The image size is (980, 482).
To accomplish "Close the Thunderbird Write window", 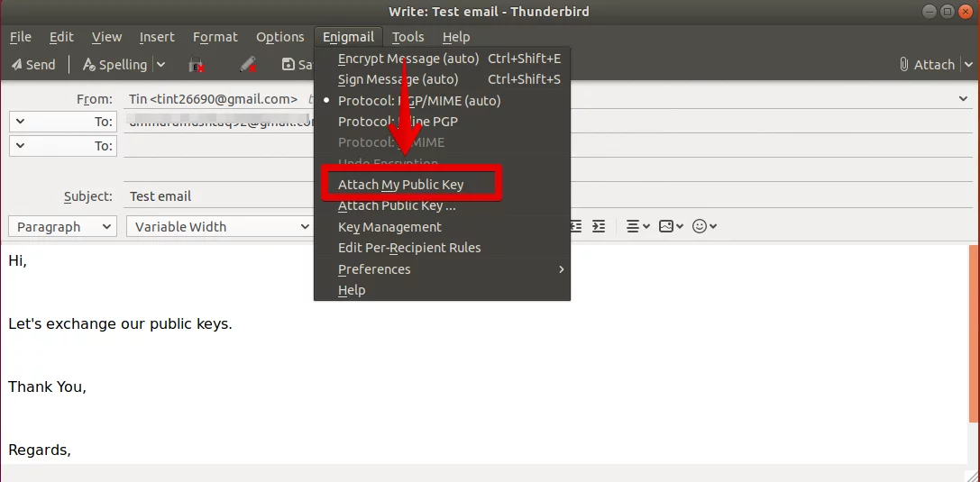I will click(x=965, y=11).
